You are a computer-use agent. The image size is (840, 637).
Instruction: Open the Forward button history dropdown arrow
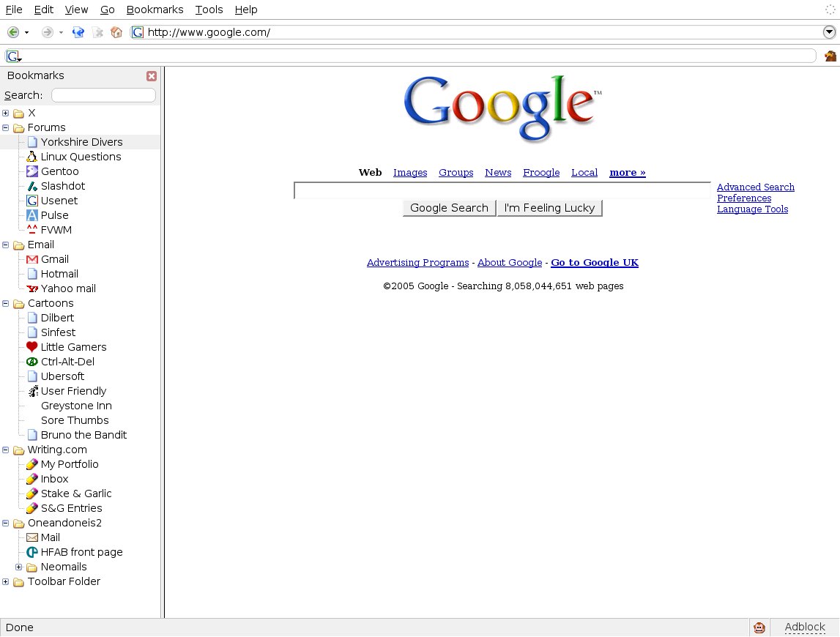click(x=61, y=33)
